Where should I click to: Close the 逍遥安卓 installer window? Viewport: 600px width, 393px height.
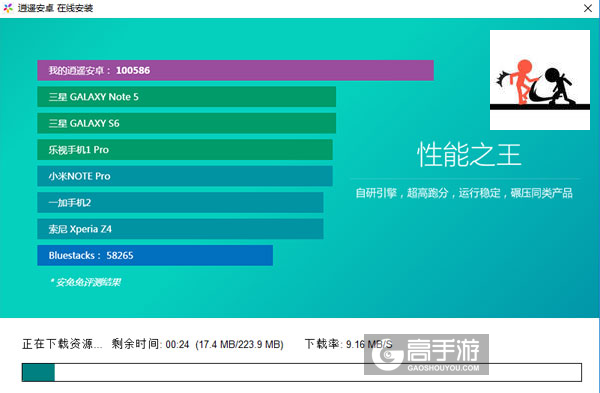(x=588, y=8)
